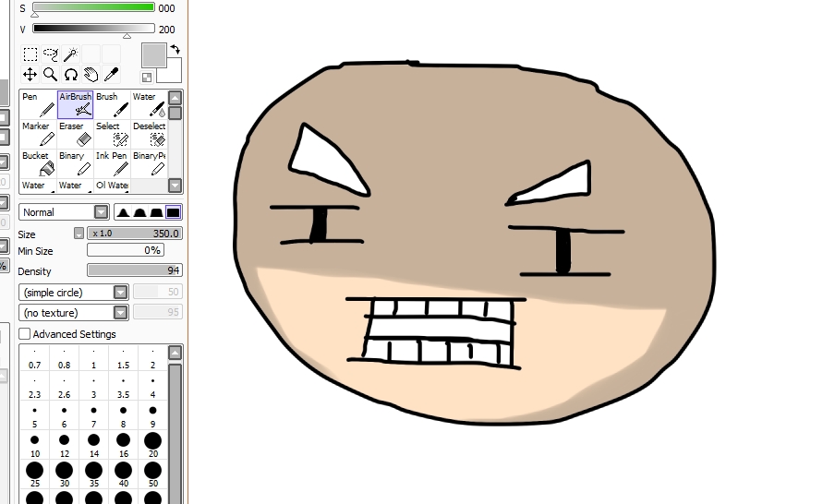Pick brush size 2.6
The width and height of the screenshot is (835, 504).
coord(64,388)
